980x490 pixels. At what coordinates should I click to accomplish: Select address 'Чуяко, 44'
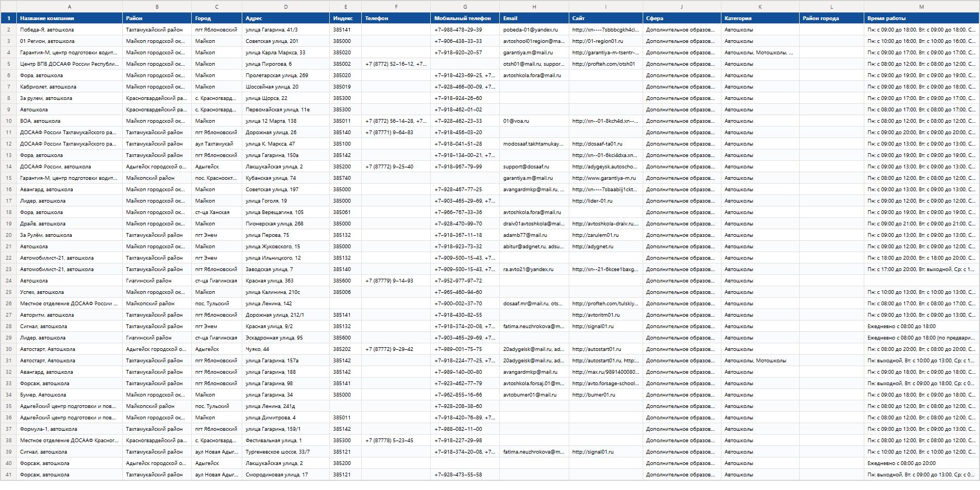pyautogui.click(x=286, y=349)
